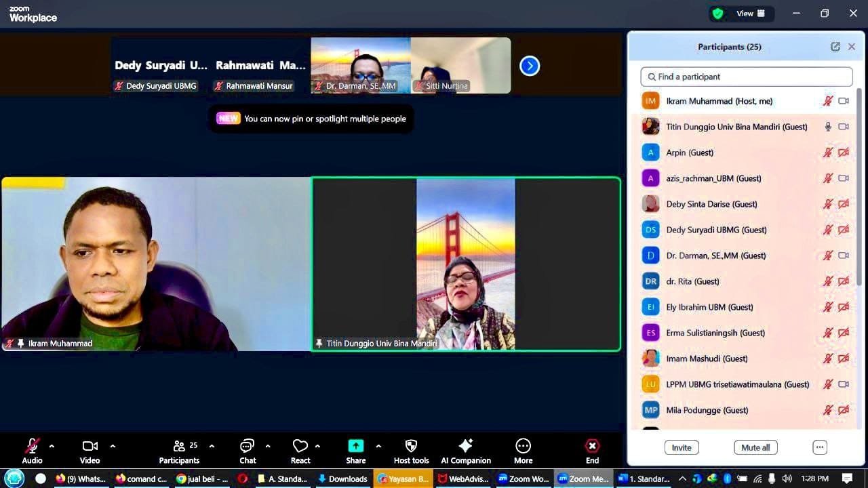Open the View layout menu
868x488 pixels.
750,14
